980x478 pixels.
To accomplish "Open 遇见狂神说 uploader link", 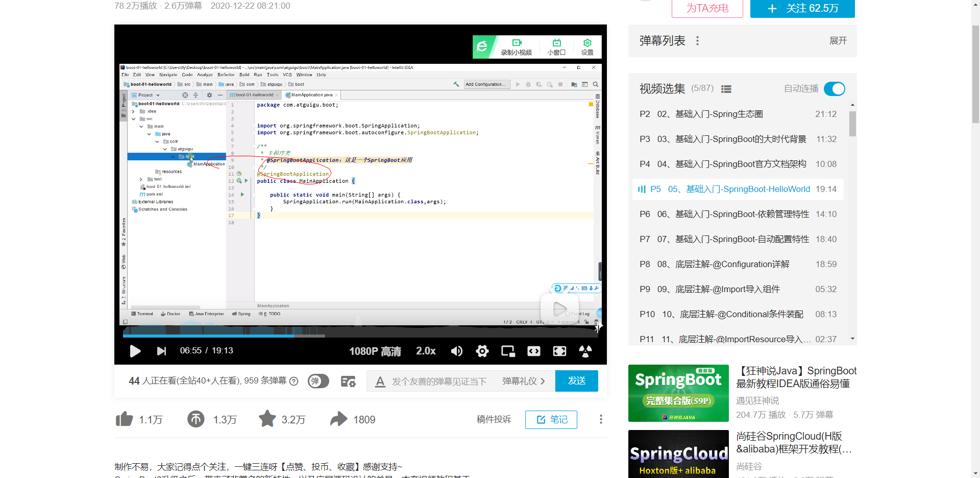I will click(x=757, y=401).
